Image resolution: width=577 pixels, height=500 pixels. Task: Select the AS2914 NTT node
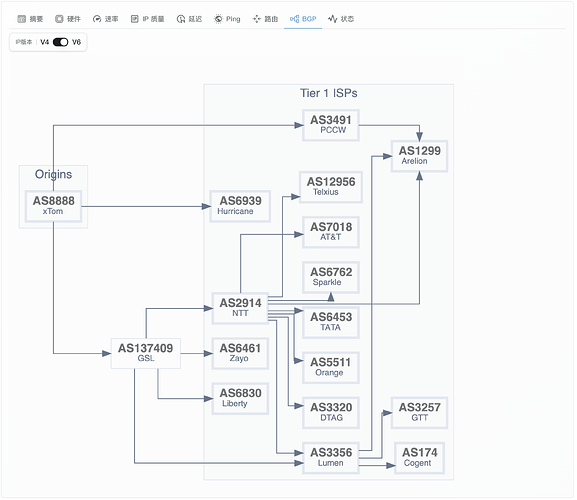tap(240, 308)
